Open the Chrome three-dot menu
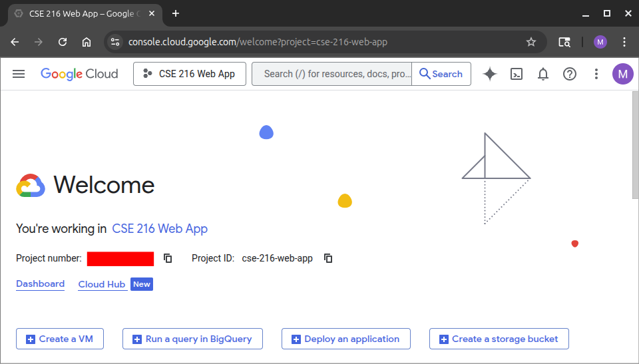Image resolution: width=639 pixels, height=364 pixels. click(x=624, y=42)
